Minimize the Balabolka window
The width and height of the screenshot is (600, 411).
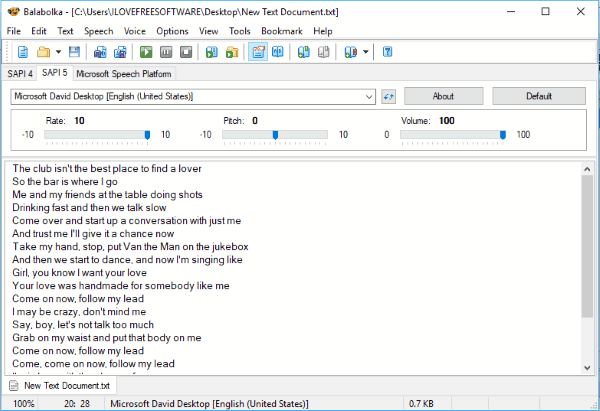coord(511,11)
